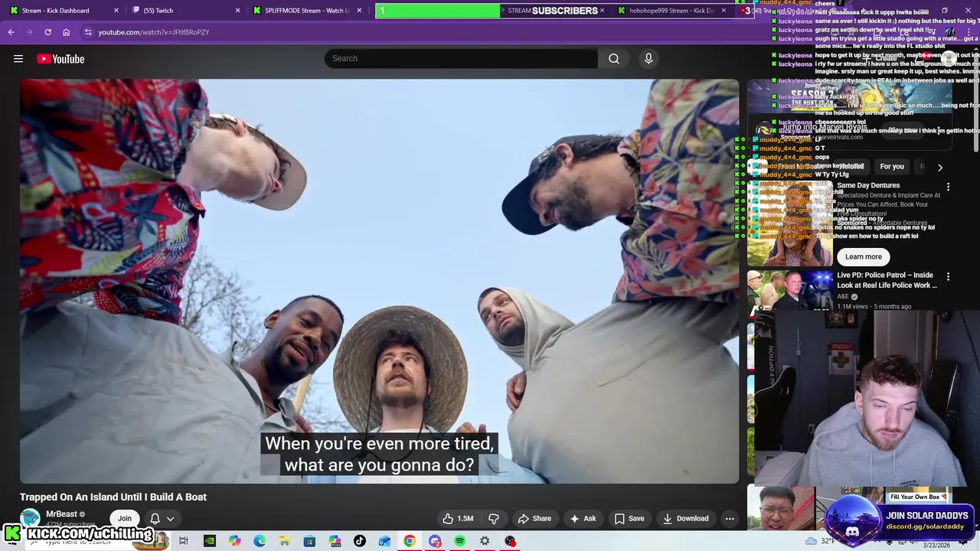Go to the browser home page
This screenshot has width=980, height=551.
66,32
